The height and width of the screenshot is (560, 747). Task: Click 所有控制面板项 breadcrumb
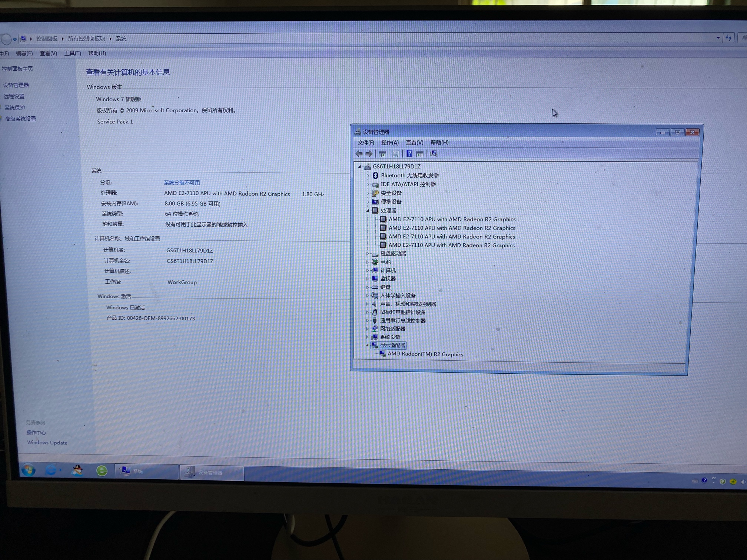(x=87, y=39)
